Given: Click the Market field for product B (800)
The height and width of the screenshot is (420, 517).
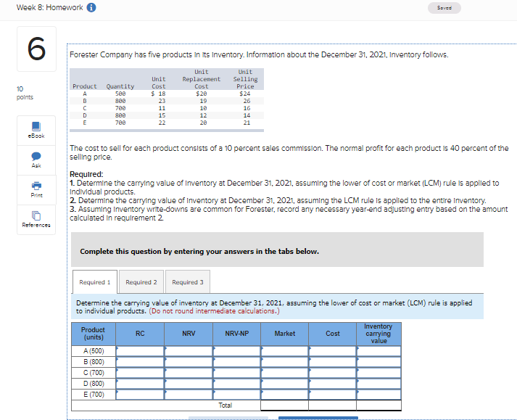Looking at the screenshot, I should tap(285, 362).
